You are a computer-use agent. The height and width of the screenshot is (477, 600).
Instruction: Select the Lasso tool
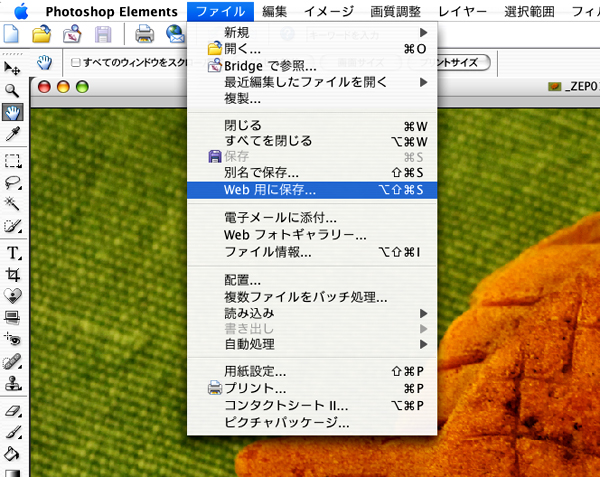coord(12,183)
